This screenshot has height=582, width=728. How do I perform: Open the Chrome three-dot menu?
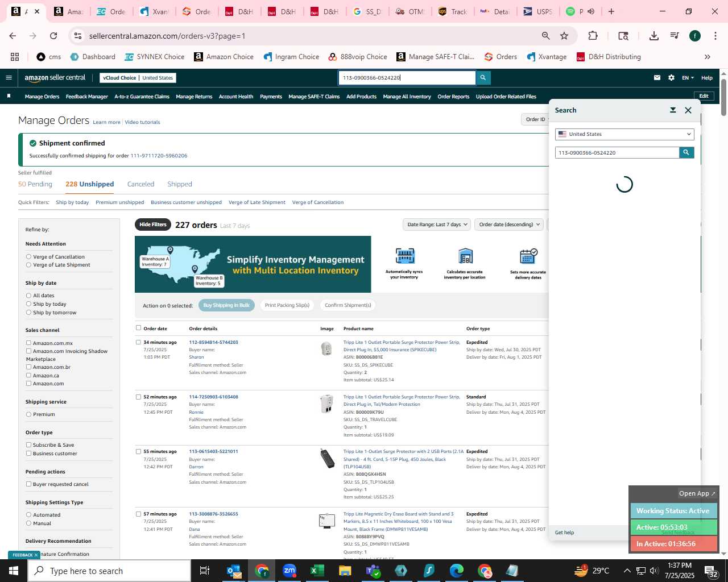click(x=715, y=36)
